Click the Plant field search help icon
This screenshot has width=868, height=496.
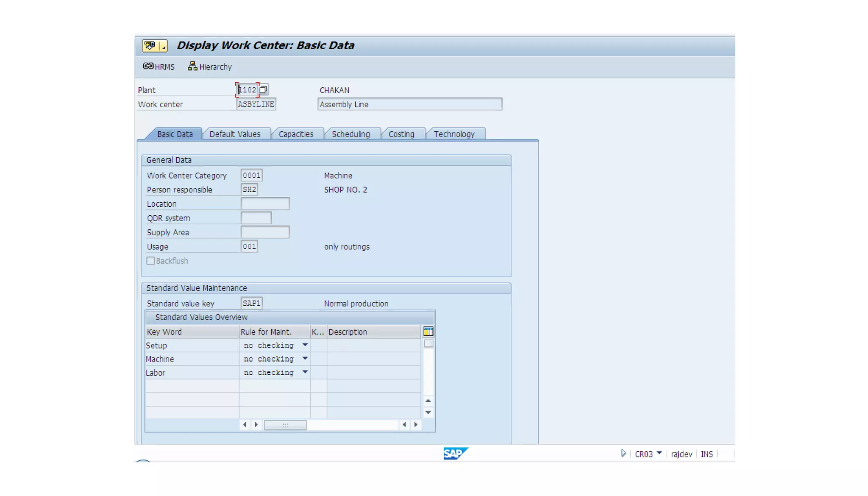(263, 90)
